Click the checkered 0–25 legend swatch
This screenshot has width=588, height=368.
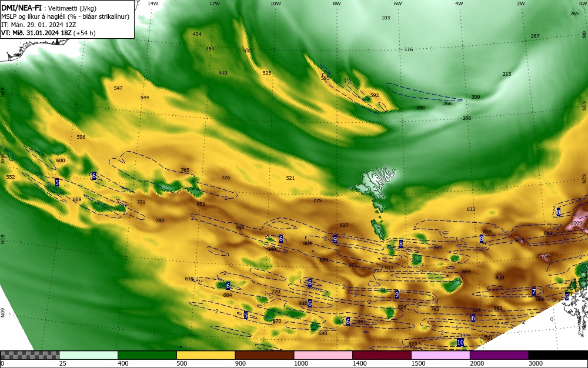pos(29,355)
